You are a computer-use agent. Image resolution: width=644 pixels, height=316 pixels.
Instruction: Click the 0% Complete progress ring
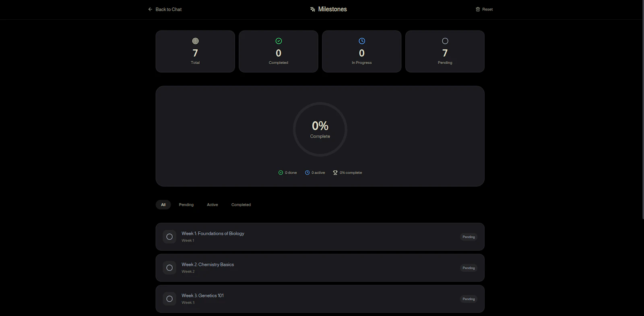(x=320, y=129)
